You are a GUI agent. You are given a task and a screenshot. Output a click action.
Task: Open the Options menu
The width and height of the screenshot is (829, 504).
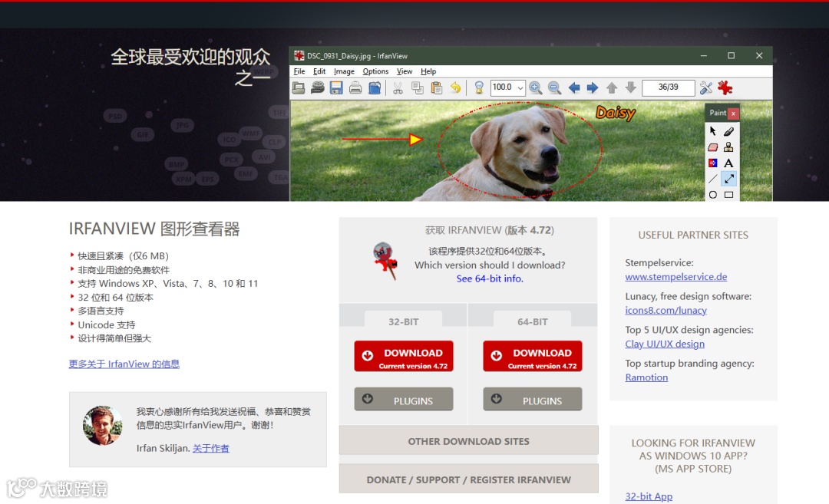click(x=375, y=71)
